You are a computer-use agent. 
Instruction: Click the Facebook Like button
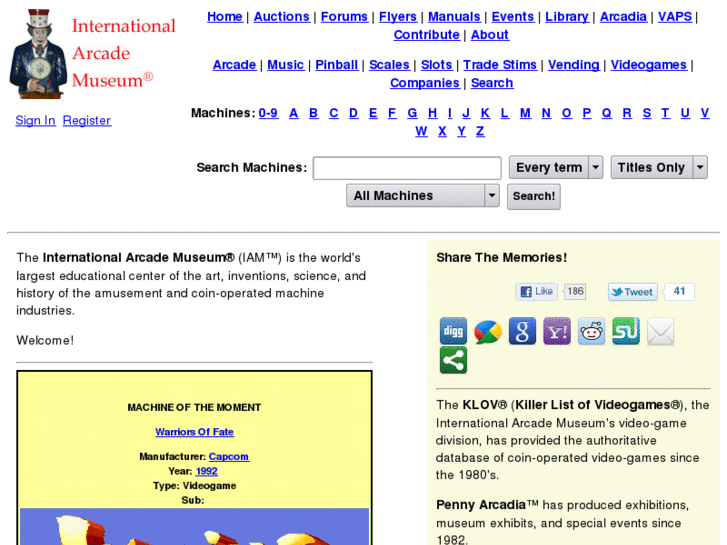click(536, 292)
